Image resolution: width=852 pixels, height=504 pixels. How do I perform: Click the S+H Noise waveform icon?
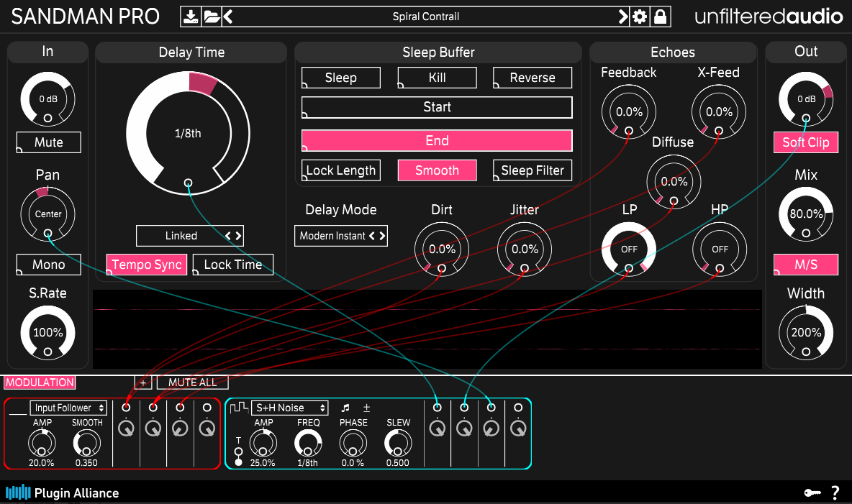(240, 408)
